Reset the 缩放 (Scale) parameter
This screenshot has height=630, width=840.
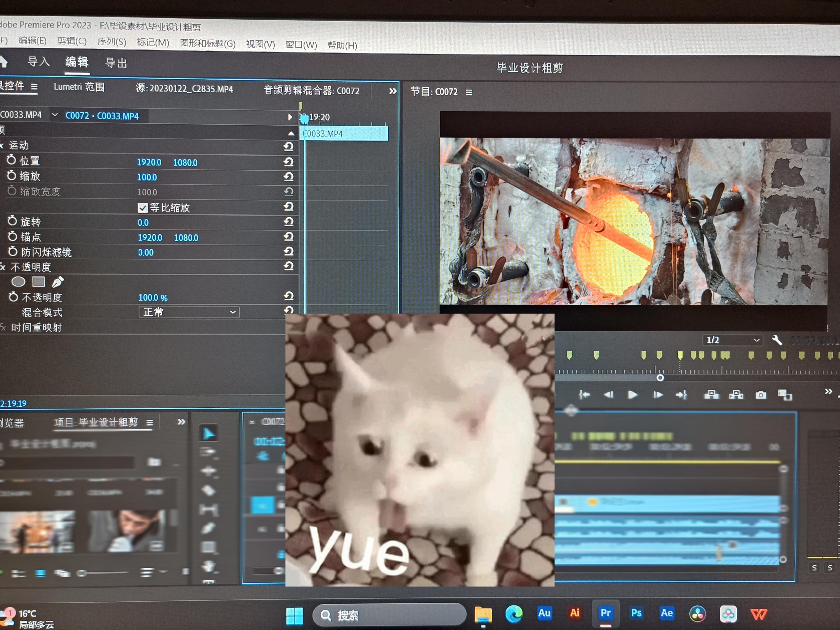pos(289,177)
